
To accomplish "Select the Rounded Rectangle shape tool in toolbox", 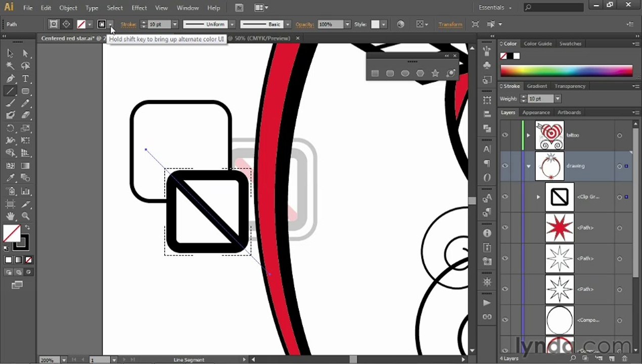I will pos(25,91).
